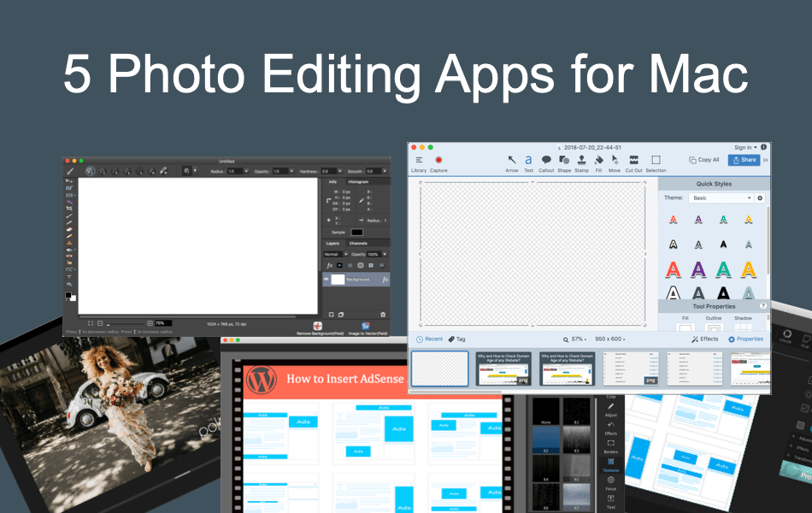This screenshot has height=513, width=812.
Task: Click the zoom-out minus icon in dark editor
Action: click(x=101, y=323)
